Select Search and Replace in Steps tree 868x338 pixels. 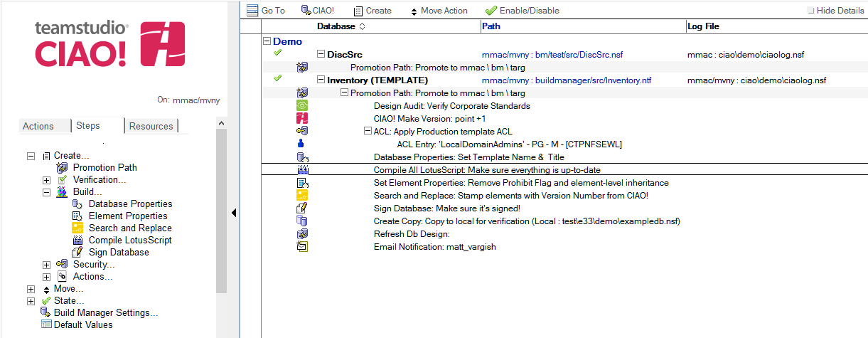[130, 228]
